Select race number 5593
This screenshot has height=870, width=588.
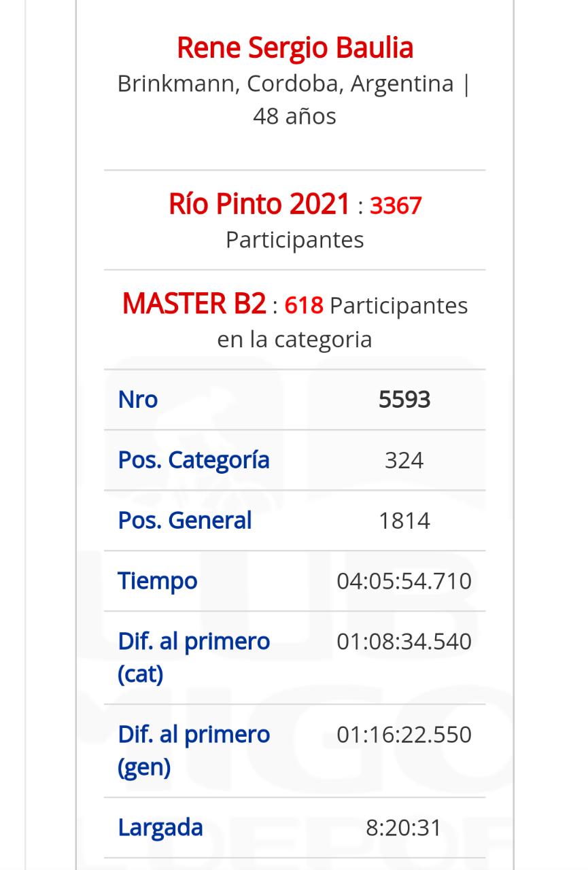404,400
